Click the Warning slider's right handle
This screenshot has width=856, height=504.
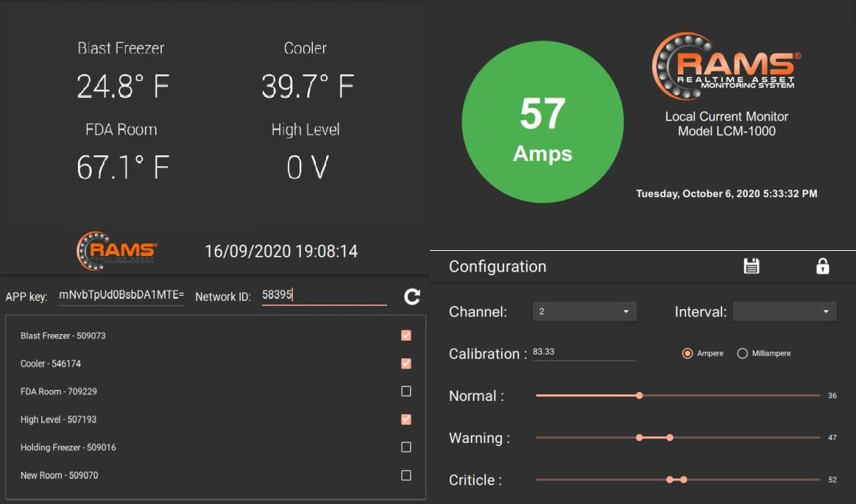tap(670, 438)
